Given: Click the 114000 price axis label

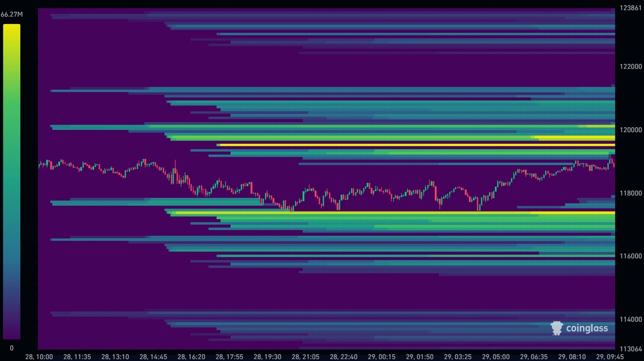Looking at the screenshot, I should click(631, 319).
